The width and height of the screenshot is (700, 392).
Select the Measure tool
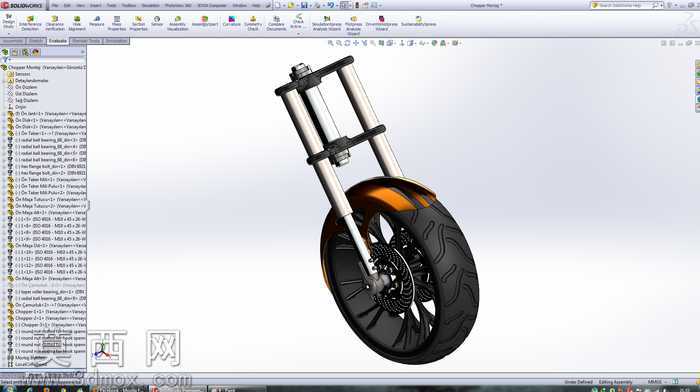pos(96,21)
